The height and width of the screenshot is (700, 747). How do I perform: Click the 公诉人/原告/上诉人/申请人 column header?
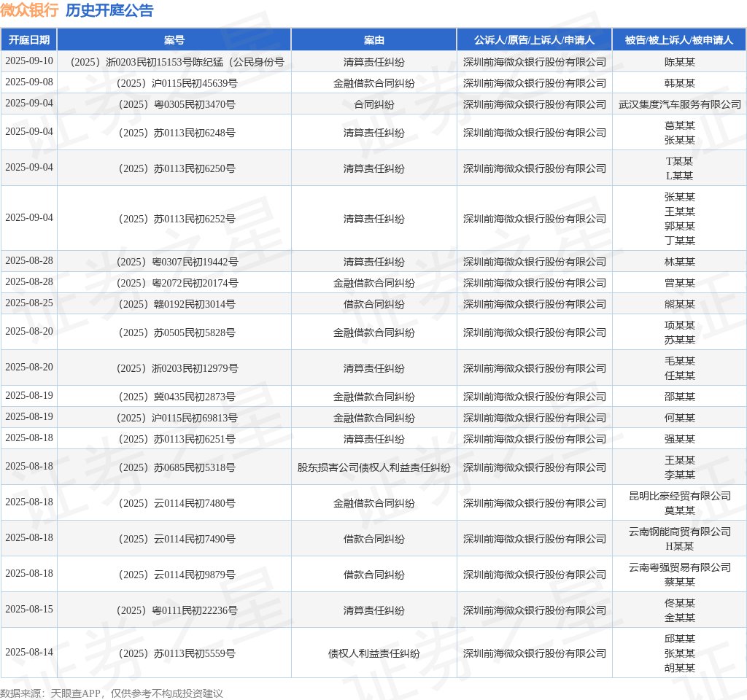coord(534,40)
